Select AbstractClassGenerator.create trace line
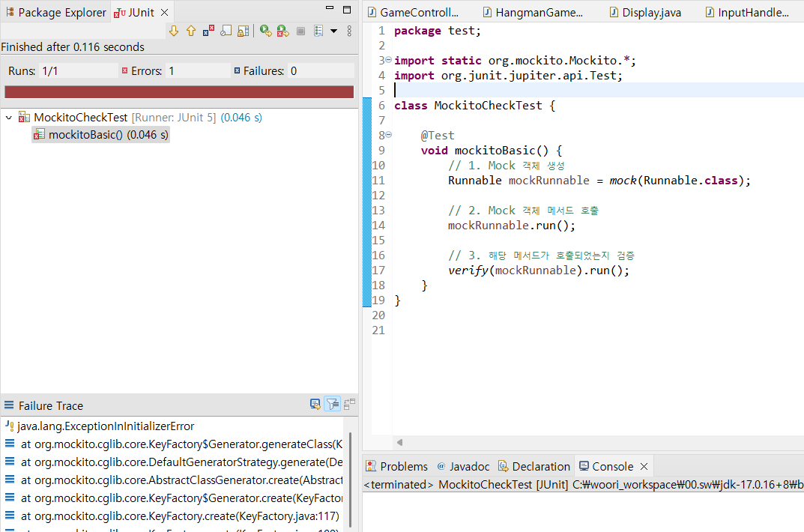The image size is (804, 532). pyautogui.click(x=173, y=480)
